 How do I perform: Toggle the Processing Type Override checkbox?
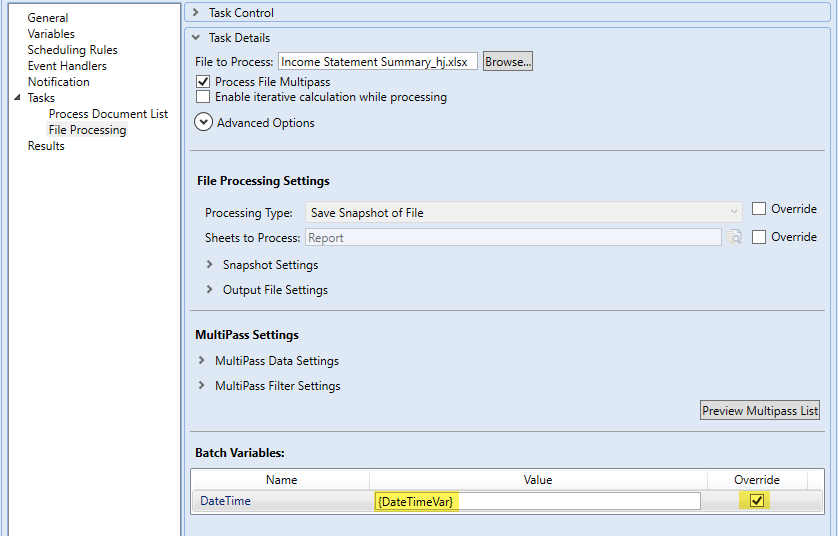click(x=759, y=209)
